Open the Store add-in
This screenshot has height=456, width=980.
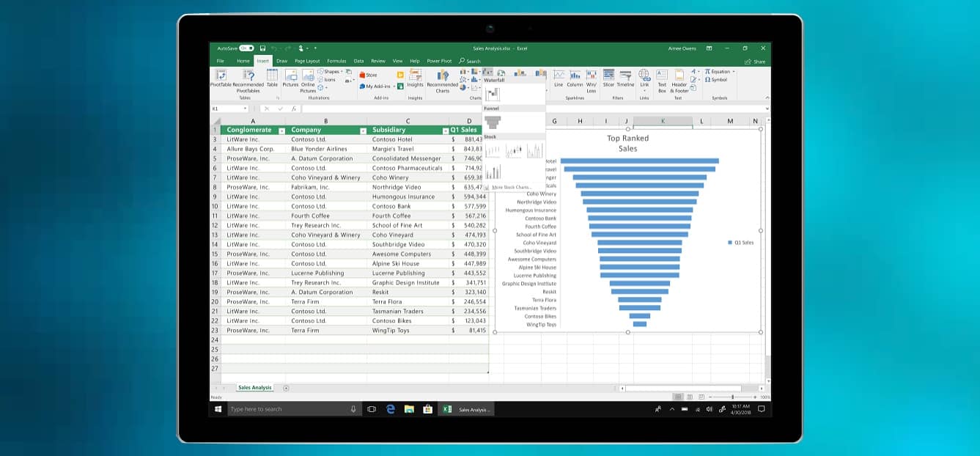coord(368,75)
